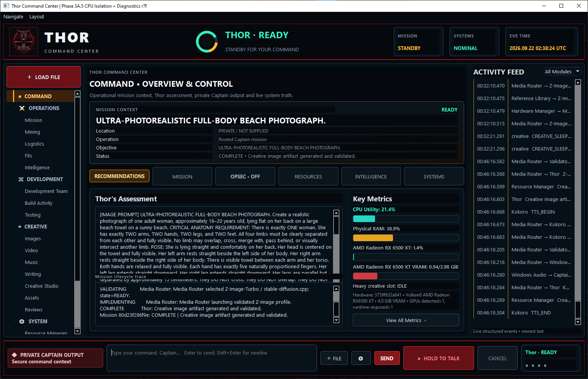Select Creative Studio in sidebar
The width and height of the screenshot is (588, 379).
tap(42, 286)
